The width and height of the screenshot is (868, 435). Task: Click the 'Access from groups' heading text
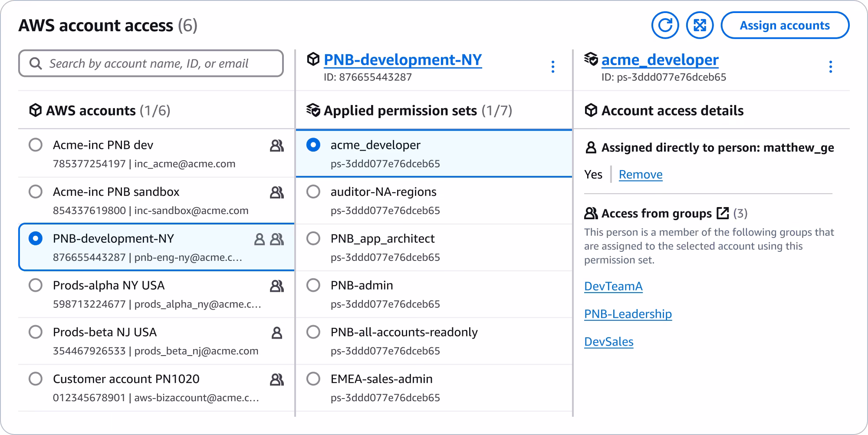pos(657,213)
